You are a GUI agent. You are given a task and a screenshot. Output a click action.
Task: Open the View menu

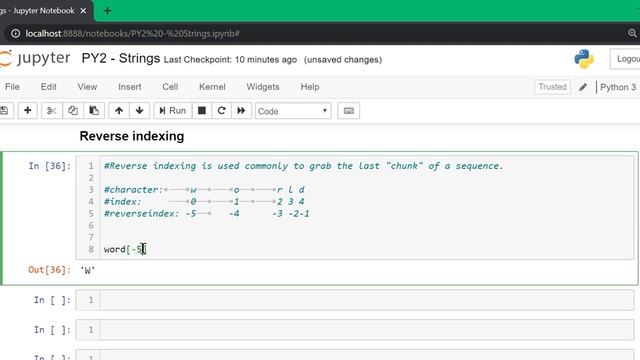pos(87,87)
